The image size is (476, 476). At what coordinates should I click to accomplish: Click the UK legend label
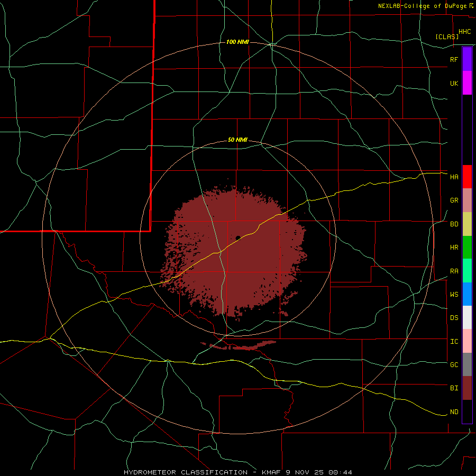tap(454, 83)
